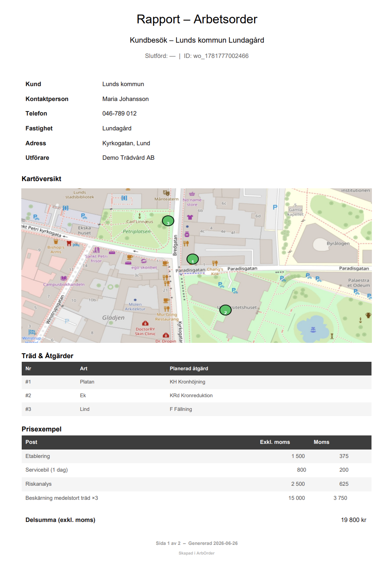Image resolution: width=392 pixels, height=563 pixels.
Task: Click the address Kyrkogatan, Lund
Action: (126, 143)
